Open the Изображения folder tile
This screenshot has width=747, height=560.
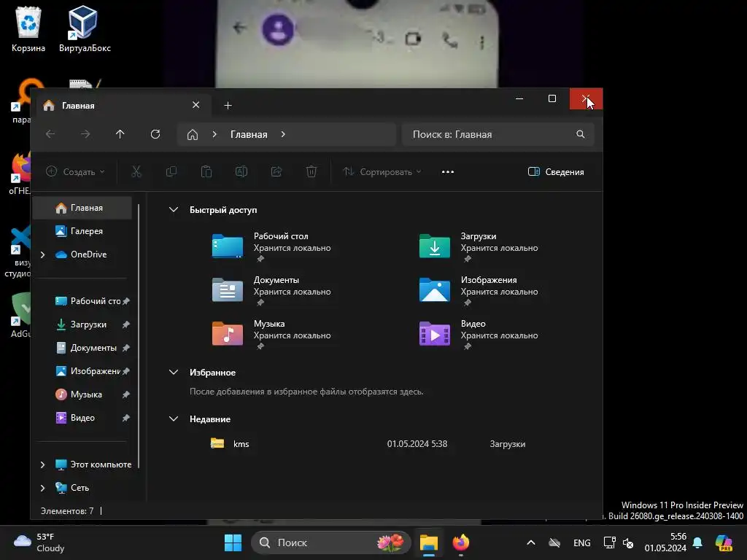[x=479, y=290]
